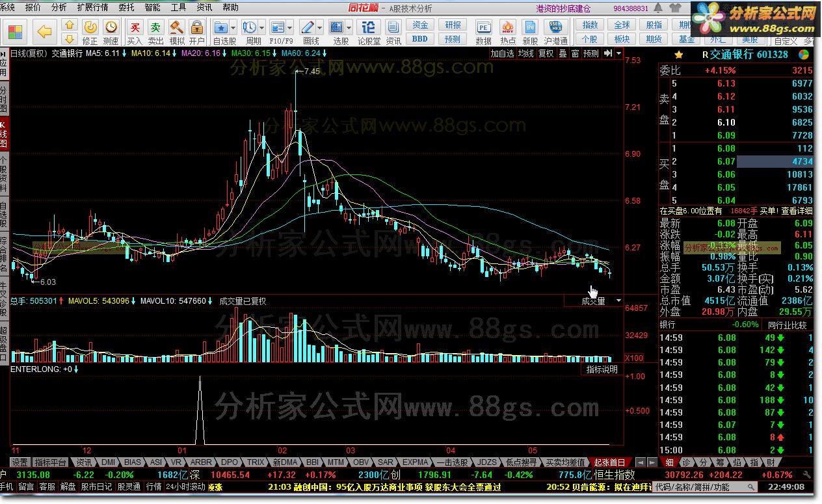Go back with the yellow left arrow
The image size is (822, 504).
point(44,31)
